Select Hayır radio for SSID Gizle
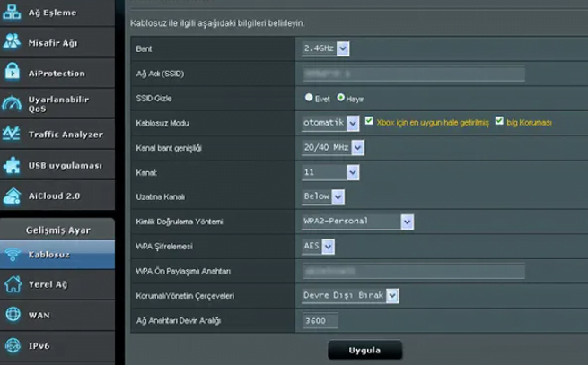The height and width of the screenshot is (365, 588). coord(339,97)
